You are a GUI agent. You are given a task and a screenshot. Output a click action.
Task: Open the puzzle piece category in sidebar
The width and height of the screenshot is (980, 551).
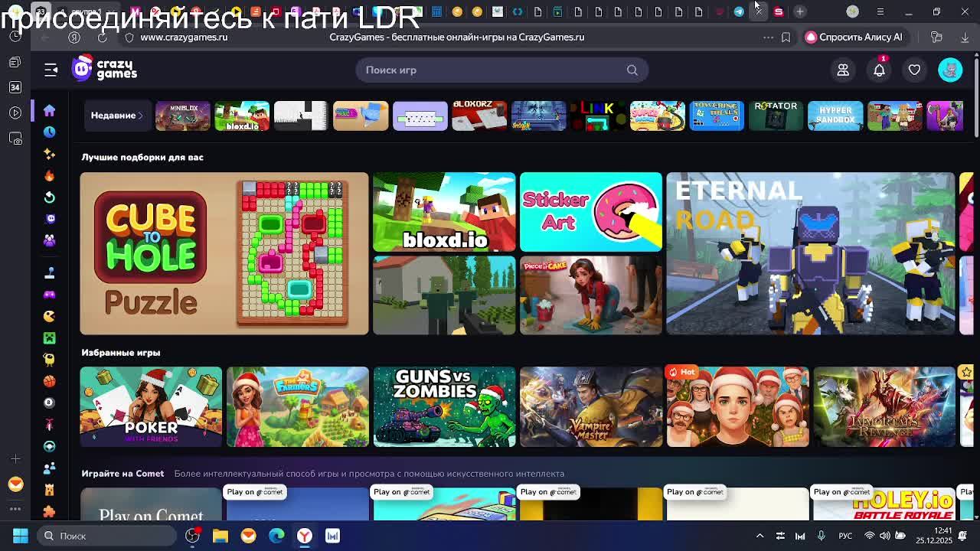(x=49, y=511)
